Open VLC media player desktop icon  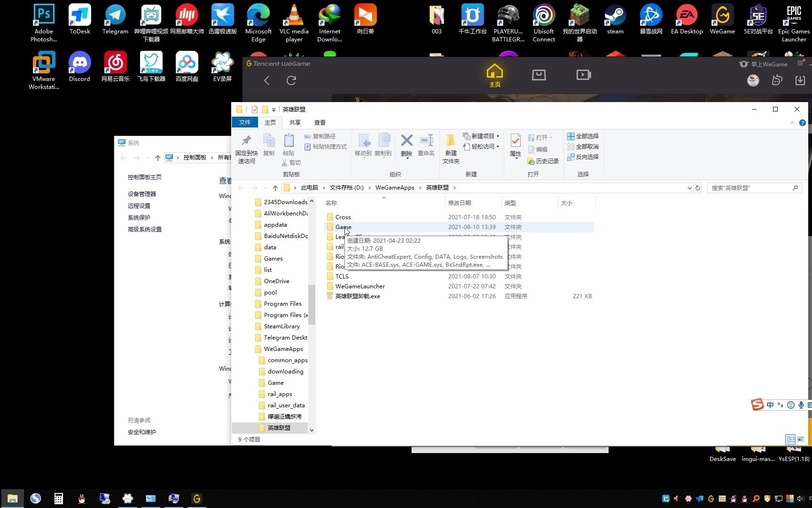pyautogui.click(x=294, y=24)
